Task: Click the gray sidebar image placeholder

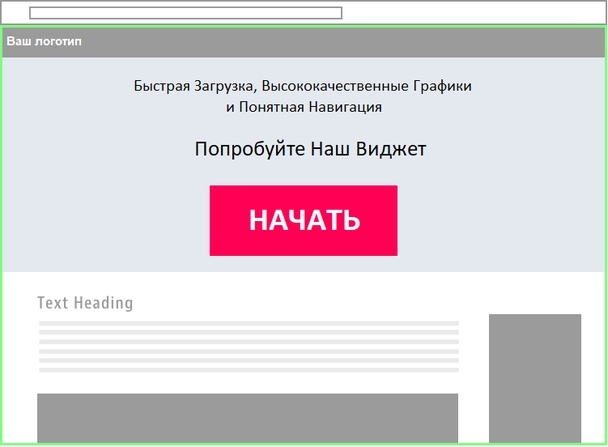Action: tap(535, 378)
